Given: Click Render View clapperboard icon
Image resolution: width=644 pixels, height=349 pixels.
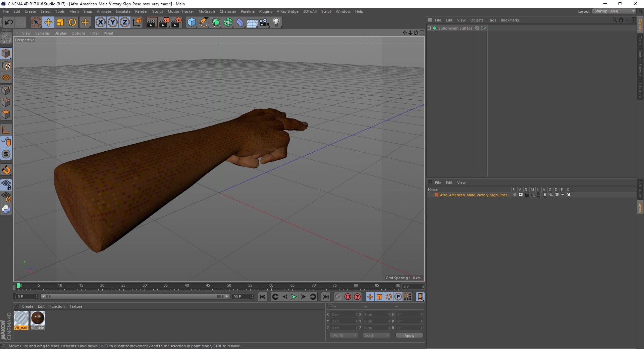Looking at the screenshot, I should pyautogui.click(x=152, y=22).
